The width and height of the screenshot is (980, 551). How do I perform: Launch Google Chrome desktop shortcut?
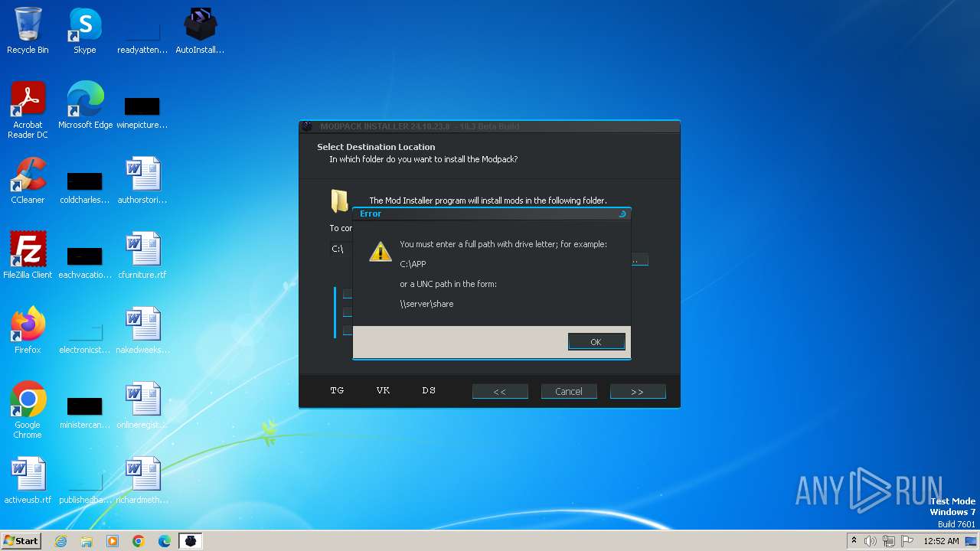click(x=28, y=411)
